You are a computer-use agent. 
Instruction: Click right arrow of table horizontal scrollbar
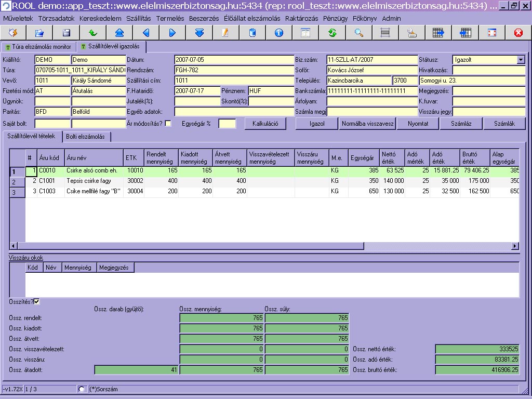coord(515,246)
